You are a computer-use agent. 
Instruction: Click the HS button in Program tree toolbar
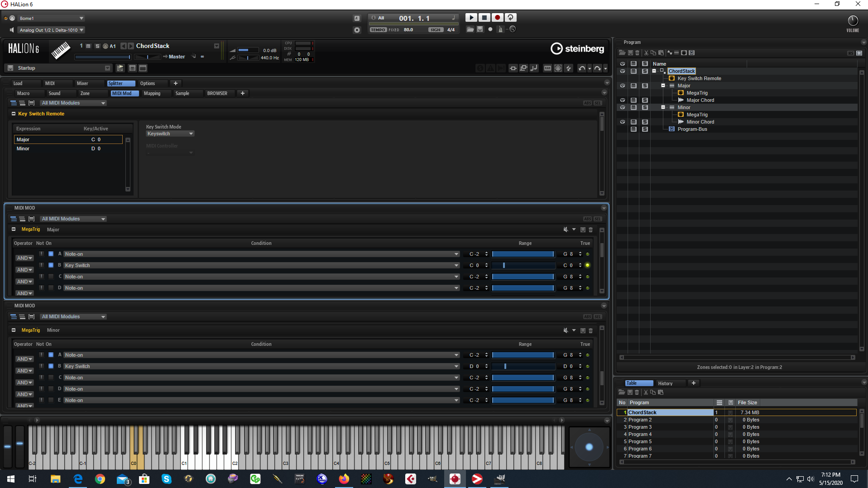850,53
